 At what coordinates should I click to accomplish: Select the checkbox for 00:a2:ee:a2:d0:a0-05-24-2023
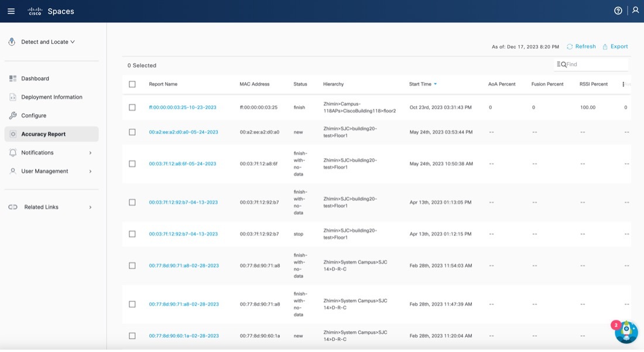coord(132,132)
